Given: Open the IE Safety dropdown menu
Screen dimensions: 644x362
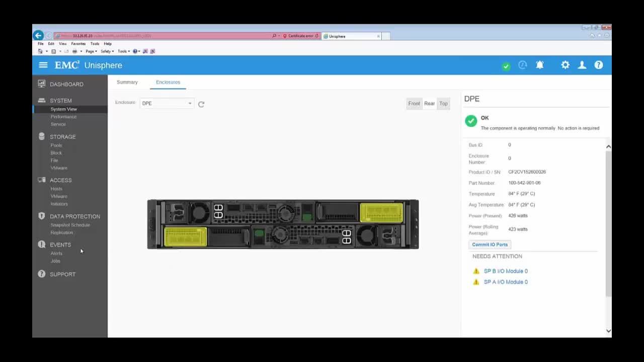Looking at the screenshot, I should click(x=107, y=51).
